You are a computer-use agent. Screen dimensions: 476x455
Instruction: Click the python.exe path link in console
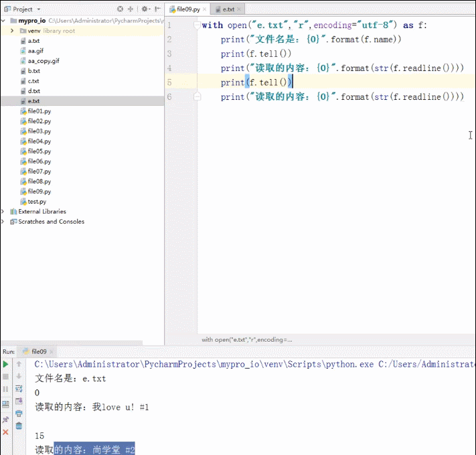(x=204, y=364)
